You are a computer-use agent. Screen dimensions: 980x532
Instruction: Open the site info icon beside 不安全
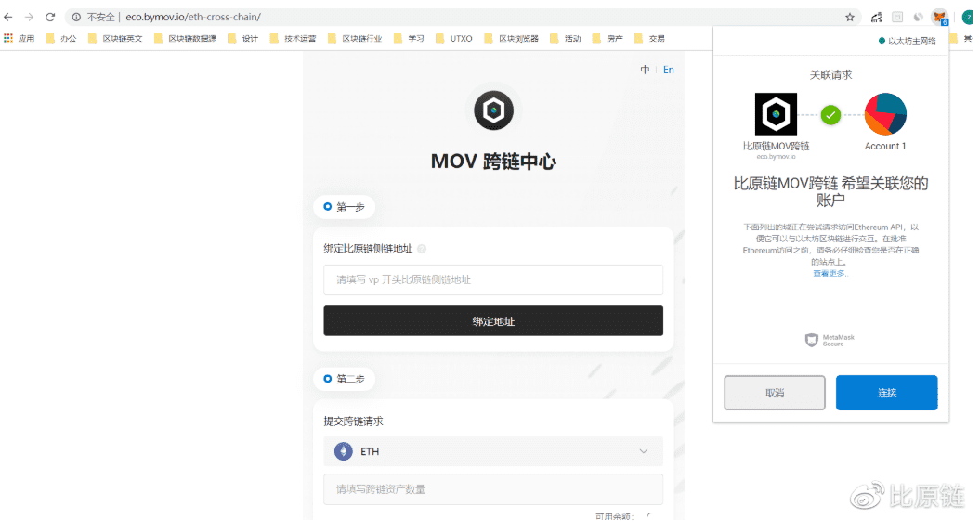pos(76,17)
